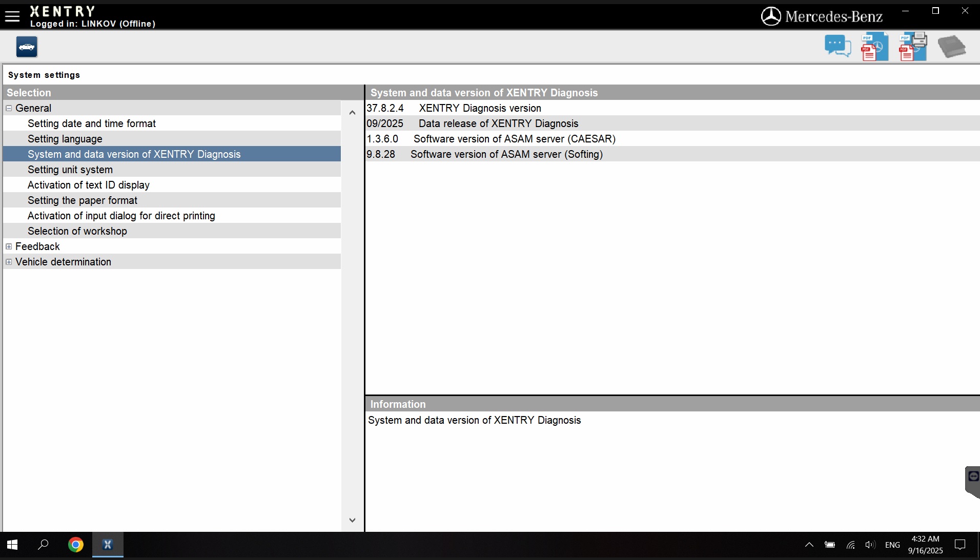Collapse the General tree node
Screen dimensions: 980x560
(x=9, y=108)
